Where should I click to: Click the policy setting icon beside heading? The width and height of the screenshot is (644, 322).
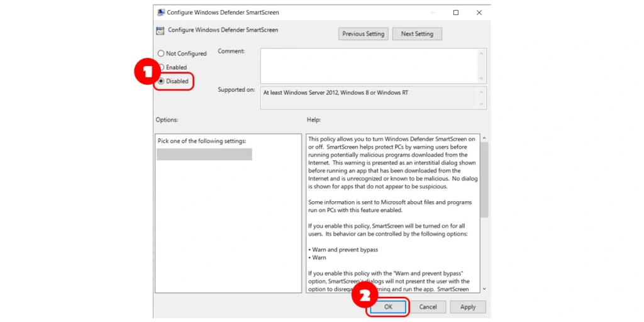(160, 30)
